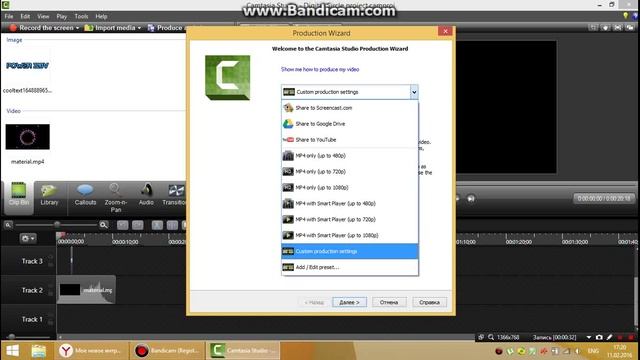Toggle the Track 3 lock icon
This screenshot has height=360, width=640.
pyautogui.click(x=51, y=264)
